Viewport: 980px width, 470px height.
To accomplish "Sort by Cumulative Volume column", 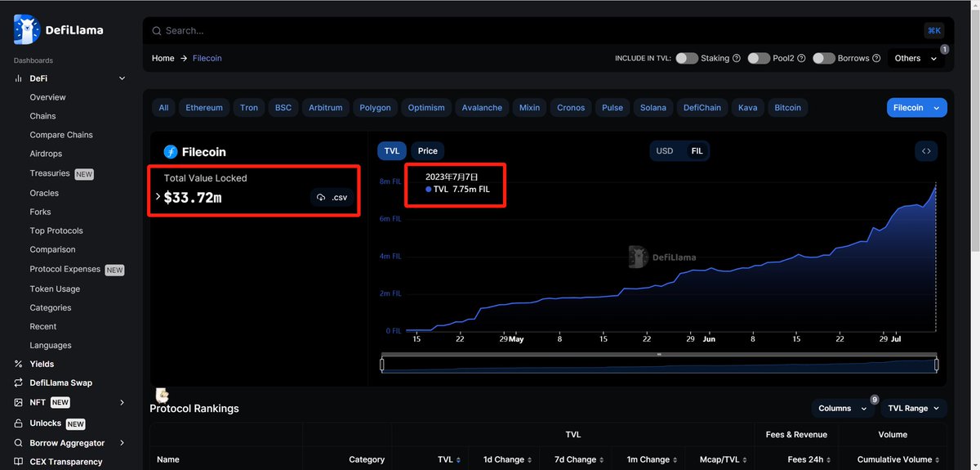I will [x=939, y=460].
